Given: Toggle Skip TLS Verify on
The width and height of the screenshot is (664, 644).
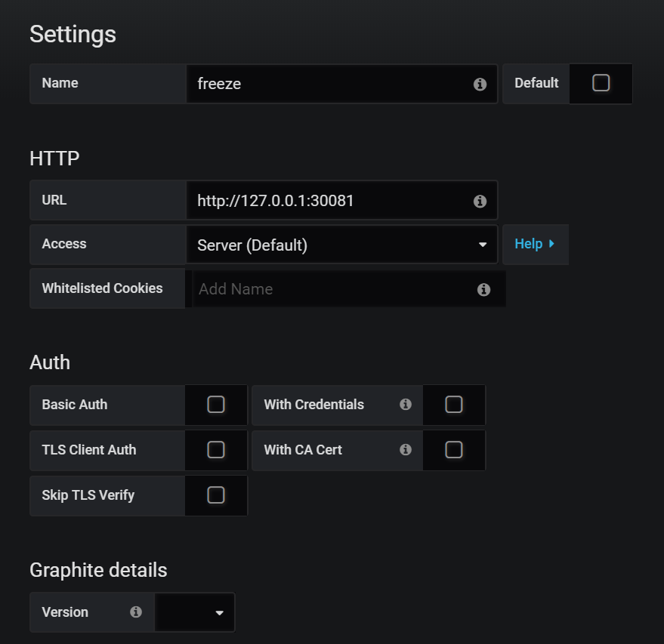Looking at the screenshot, I should (x=215, y=495).
